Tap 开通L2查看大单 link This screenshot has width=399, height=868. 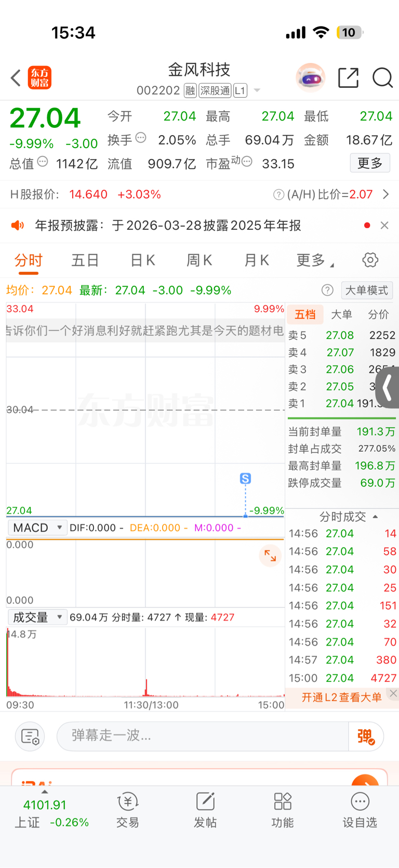[x=341, y=697]
